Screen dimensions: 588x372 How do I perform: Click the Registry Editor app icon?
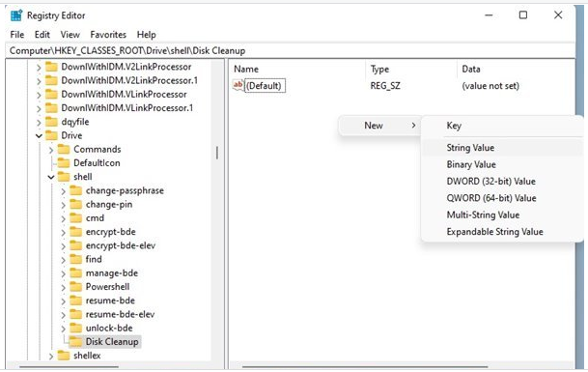pos(16,15)
